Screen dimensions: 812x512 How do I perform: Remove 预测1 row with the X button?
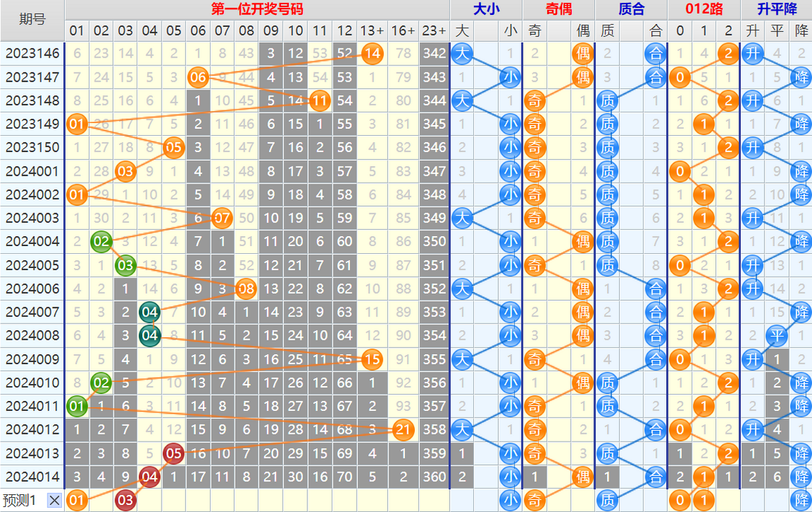[54, 500]
